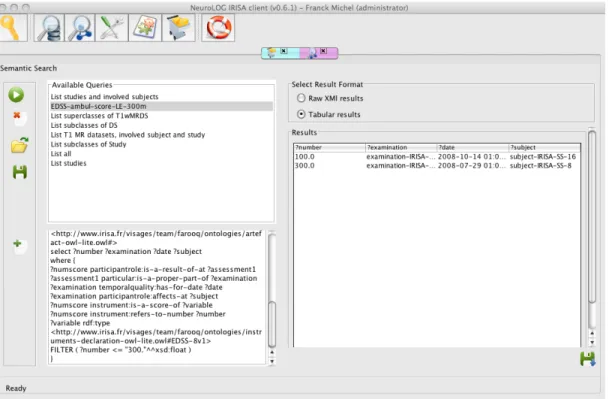Click query editor scroll up arrow
This screenshot has height=399, width=609.
(x=272, y=352)
